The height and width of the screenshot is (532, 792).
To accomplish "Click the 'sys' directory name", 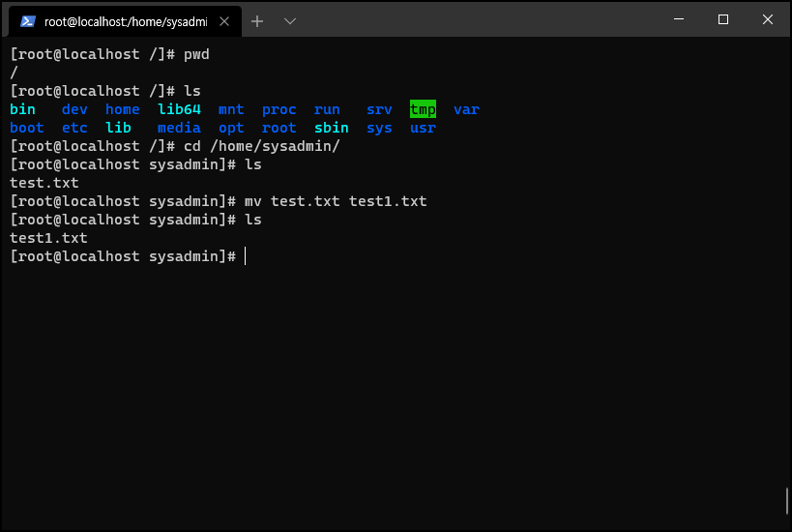I will (x=379, y=129).
